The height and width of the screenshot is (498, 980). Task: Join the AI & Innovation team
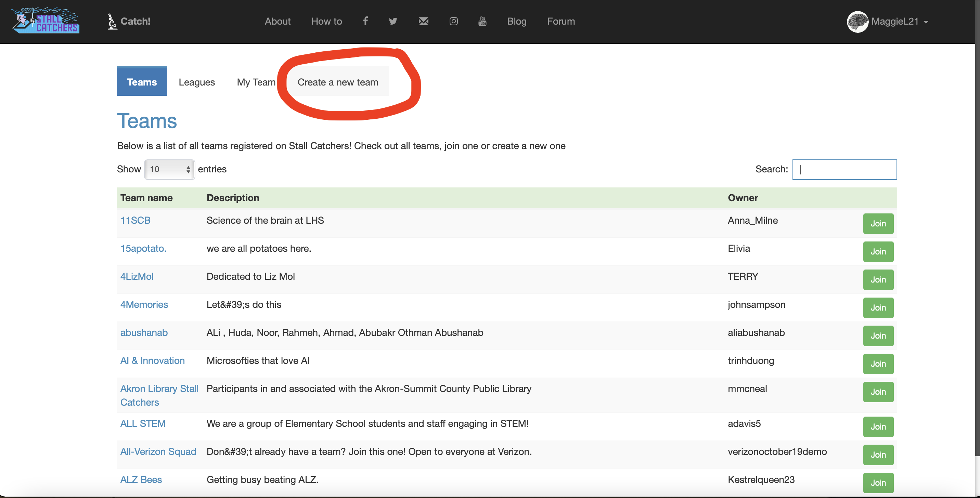tap(878, 364)
